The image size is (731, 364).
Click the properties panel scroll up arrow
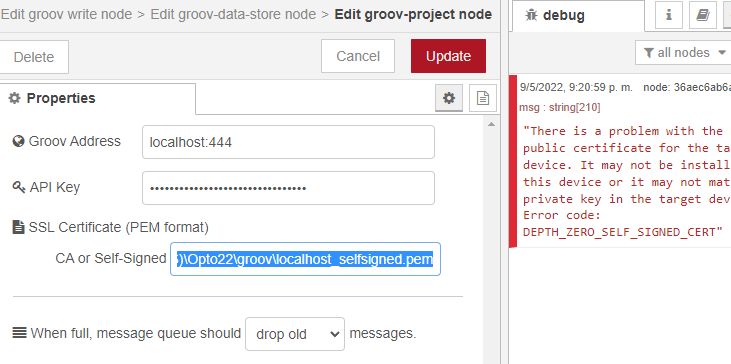point(491,124)
